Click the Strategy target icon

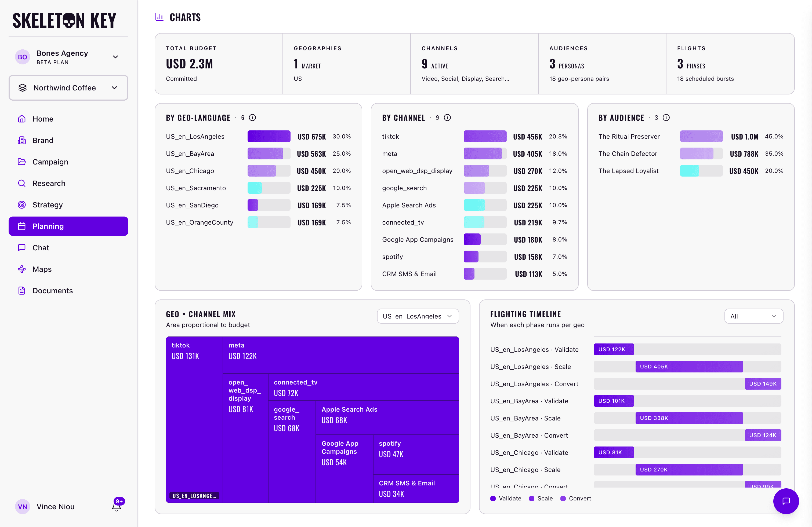(22, 205)
